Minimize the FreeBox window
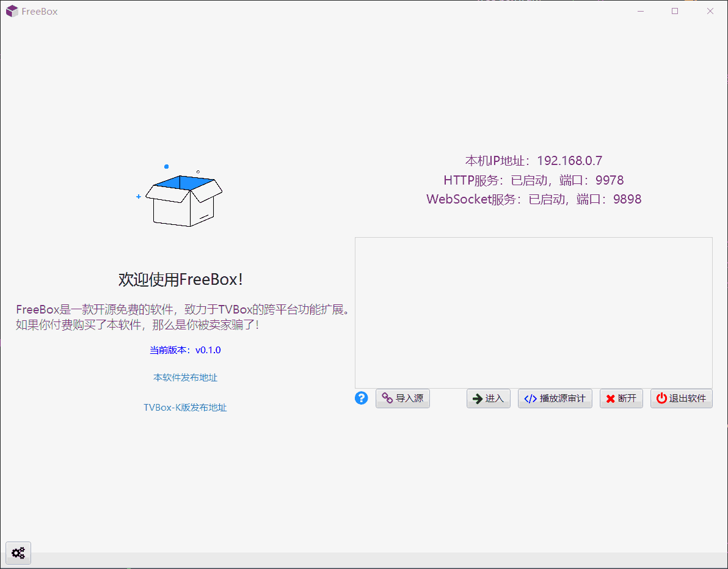Image resolution: width=728 pixels, height=569 pixels. tap(641, 11)
